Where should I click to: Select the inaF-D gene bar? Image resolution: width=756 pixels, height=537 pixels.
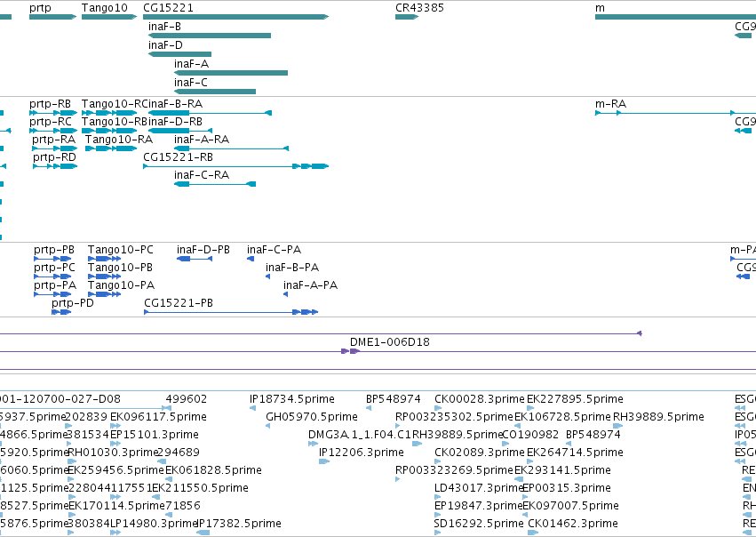coord(179,54)
